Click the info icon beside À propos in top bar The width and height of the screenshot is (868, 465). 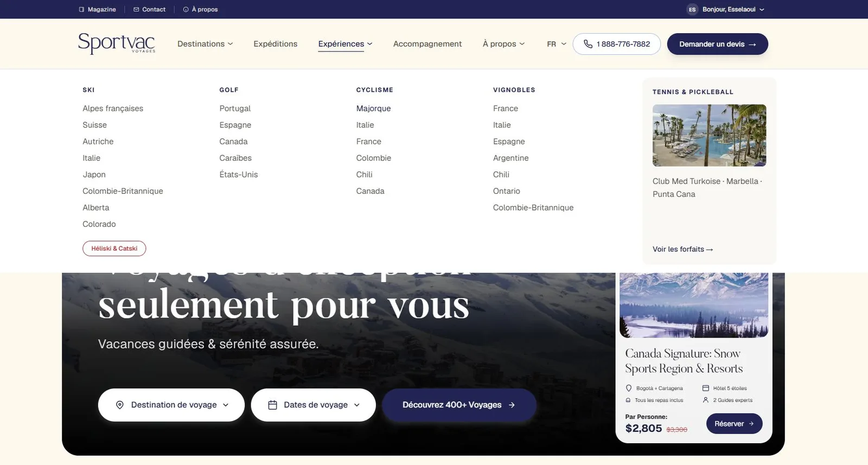tap(186, 9)
